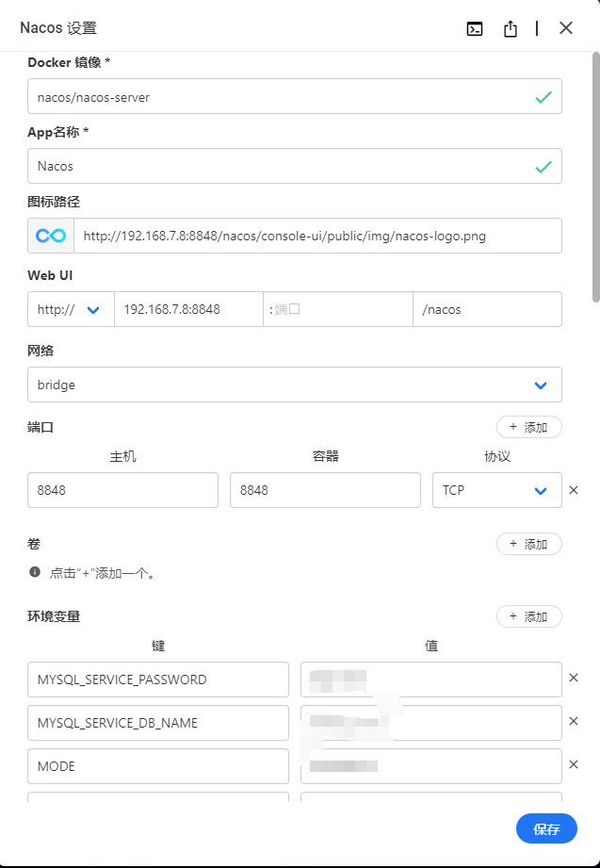Close the Nacos settings dialog
This screenshot has width=600, height=868.
566,27
